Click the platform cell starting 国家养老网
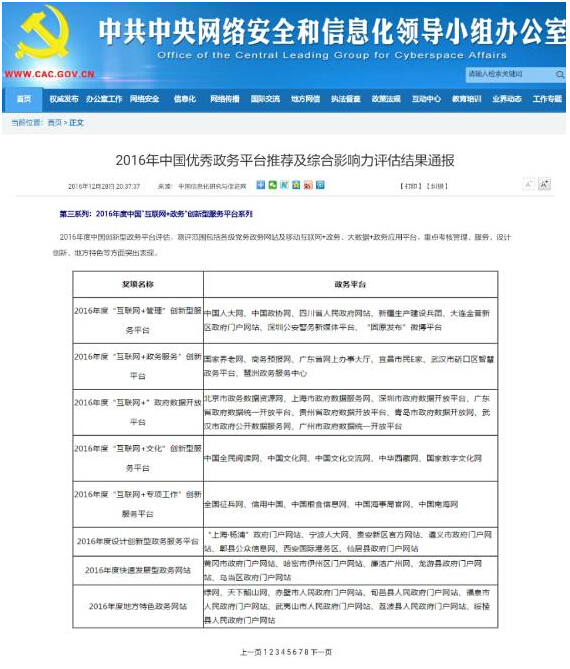This screenshot has height=669, width=570. click(350, 366)
